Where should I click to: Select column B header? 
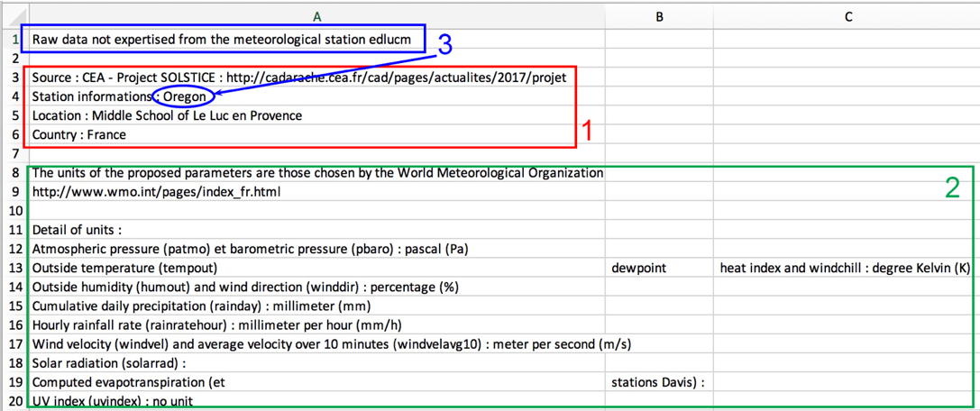[x=659, y=17]
